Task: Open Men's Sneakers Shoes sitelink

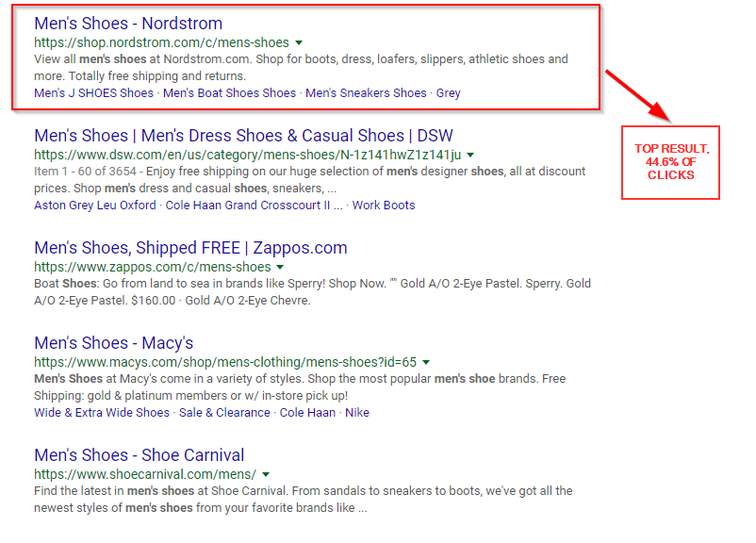Action: click(366, 93)
